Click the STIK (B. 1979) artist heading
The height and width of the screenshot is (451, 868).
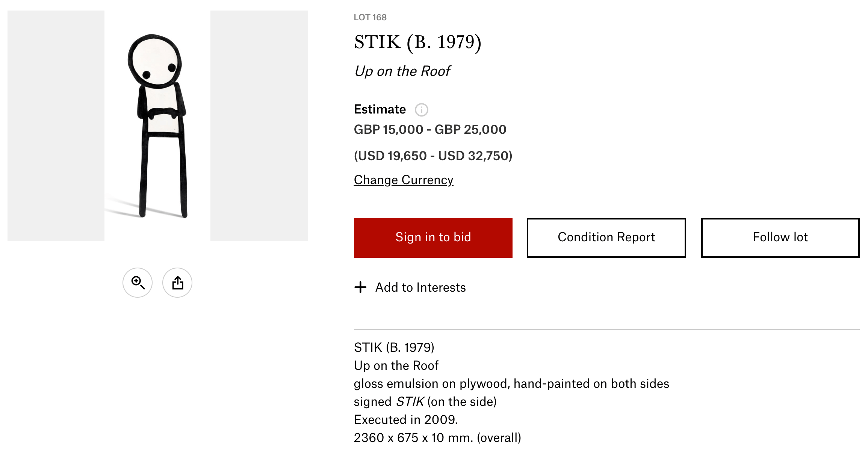pos(417,42)
